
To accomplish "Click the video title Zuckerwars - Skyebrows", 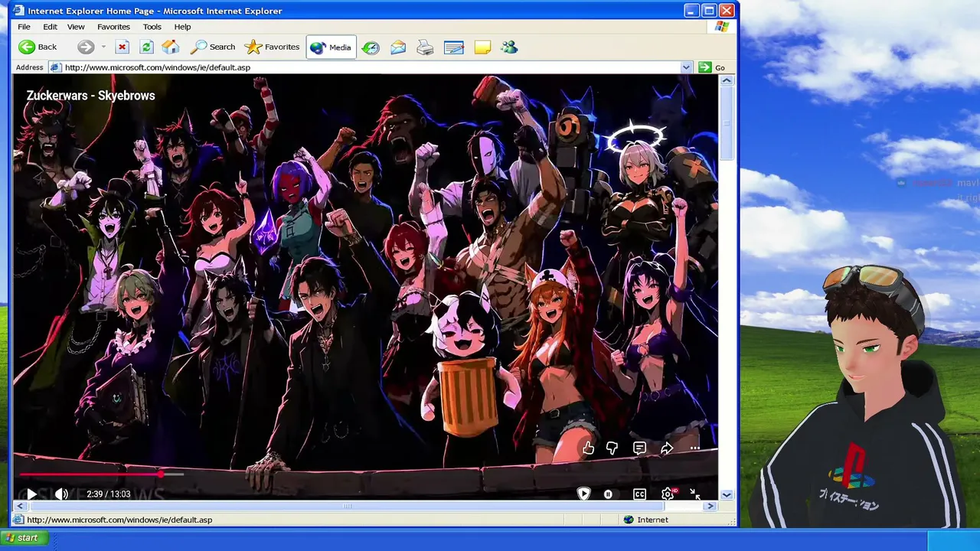I will point(90,96).
